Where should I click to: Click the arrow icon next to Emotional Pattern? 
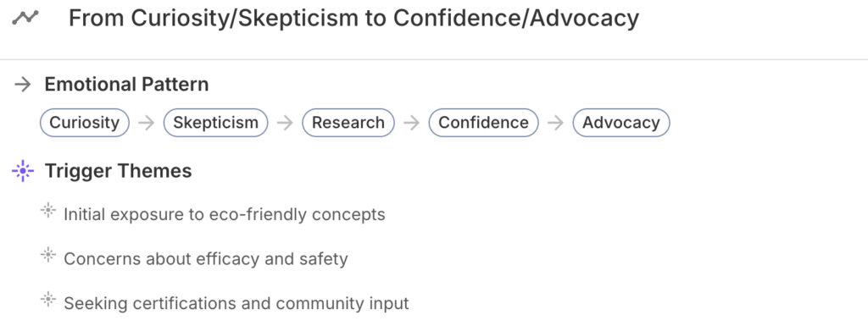(x=23, y=85)
